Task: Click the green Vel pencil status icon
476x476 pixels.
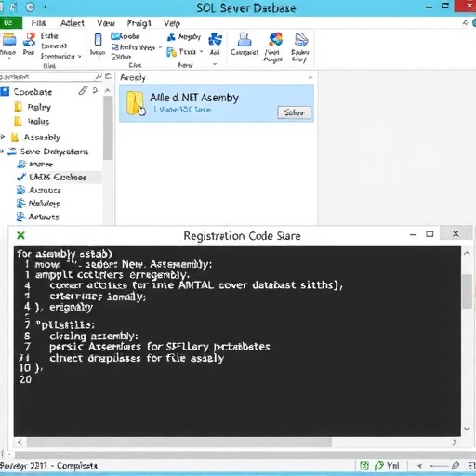Action: click(x=378, y=466)
